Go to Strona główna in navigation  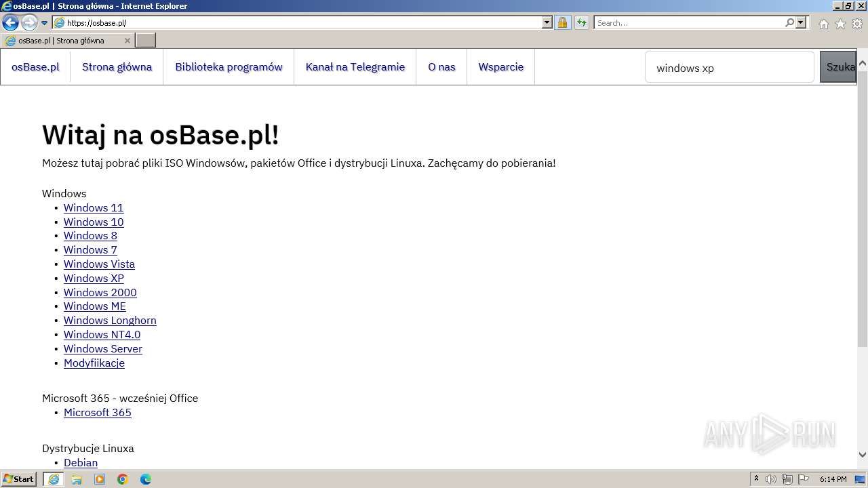[117, 66]
